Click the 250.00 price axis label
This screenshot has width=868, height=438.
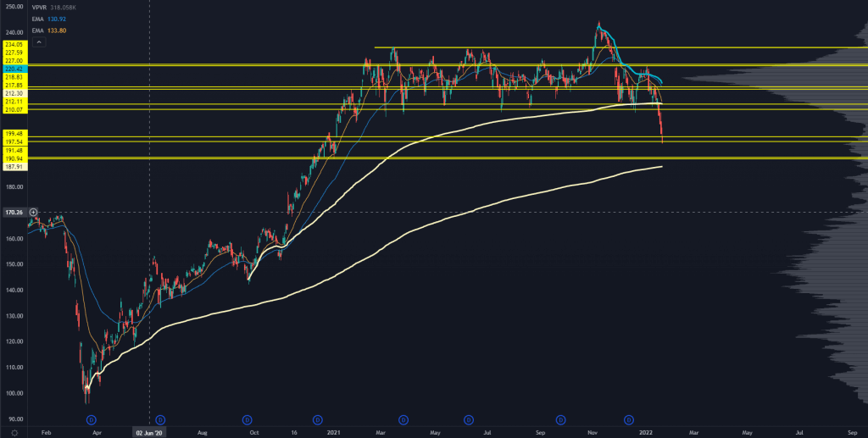pyautogui.click(x=13, y=7)
